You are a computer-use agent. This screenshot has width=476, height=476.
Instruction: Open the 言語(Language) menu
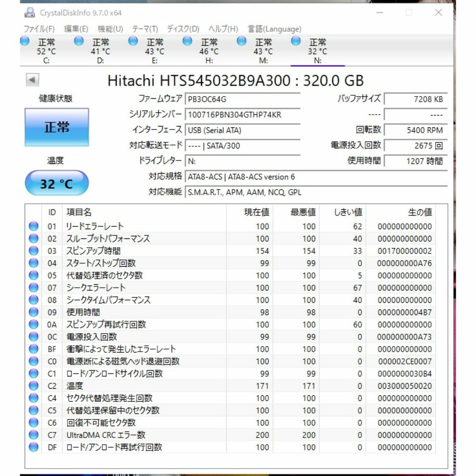coord(275,29)
